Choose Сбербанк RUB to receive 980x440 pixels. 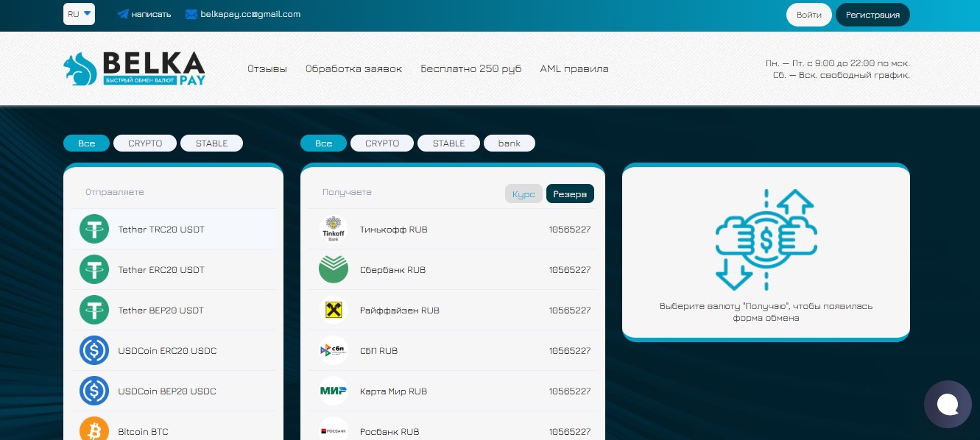pos(453,270)
